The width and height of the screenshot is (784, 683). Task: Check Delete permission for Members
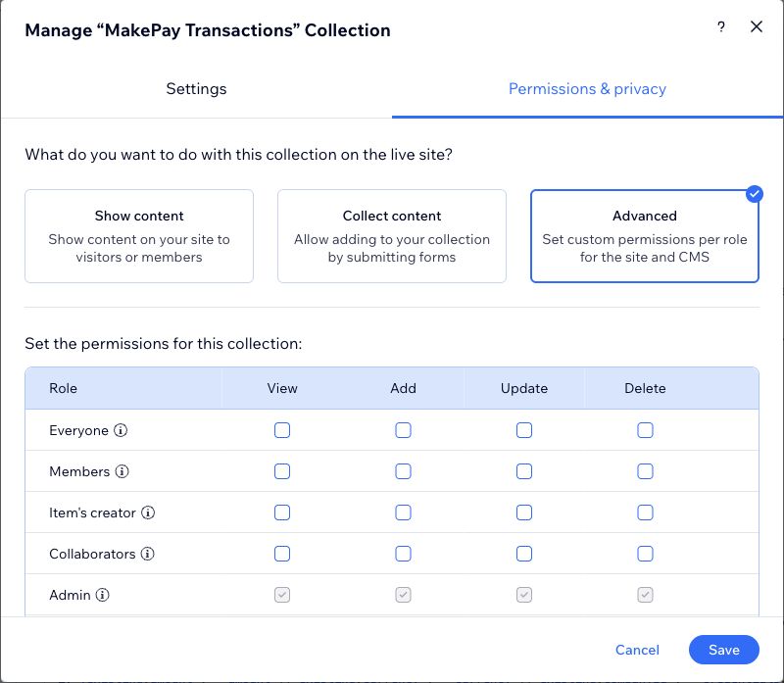645,471
